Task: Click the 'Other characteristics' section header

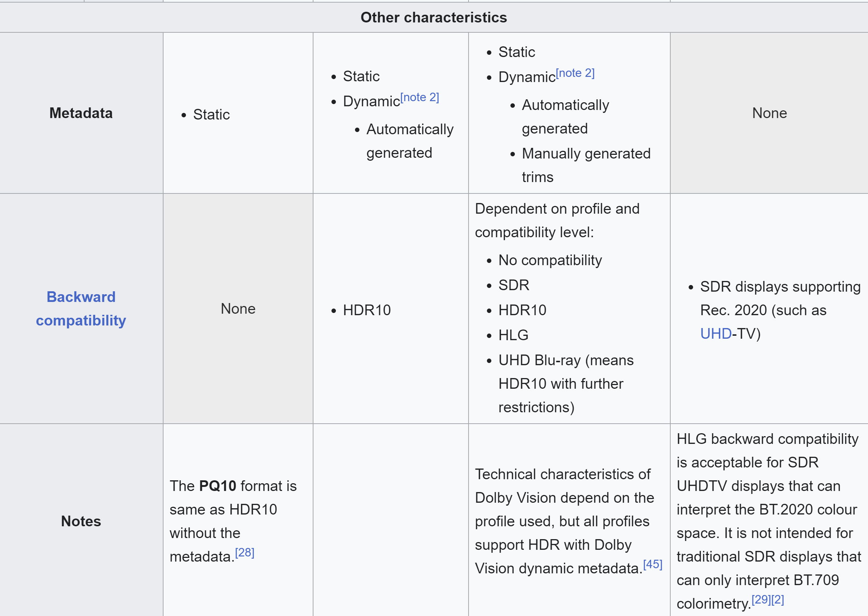Action: click(434, 17)
